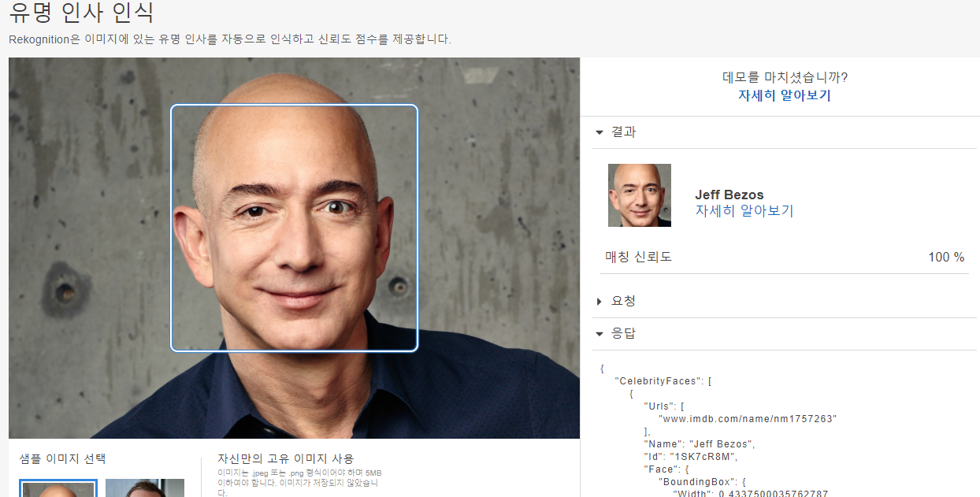Select the second sample image thumbnail
This screenshot has height=497, width=980.
tap(145, 488)
